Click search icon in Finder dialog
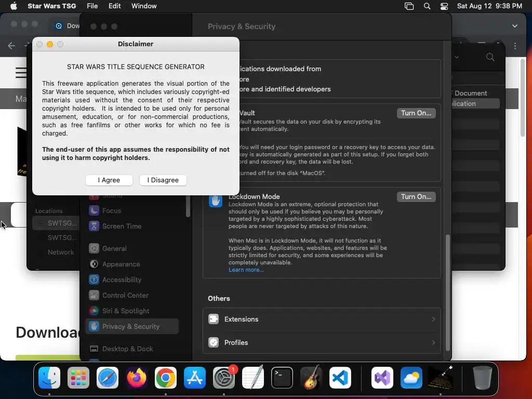Image resolution: width=532 pixels, height=399 pixels. point(490,57)
